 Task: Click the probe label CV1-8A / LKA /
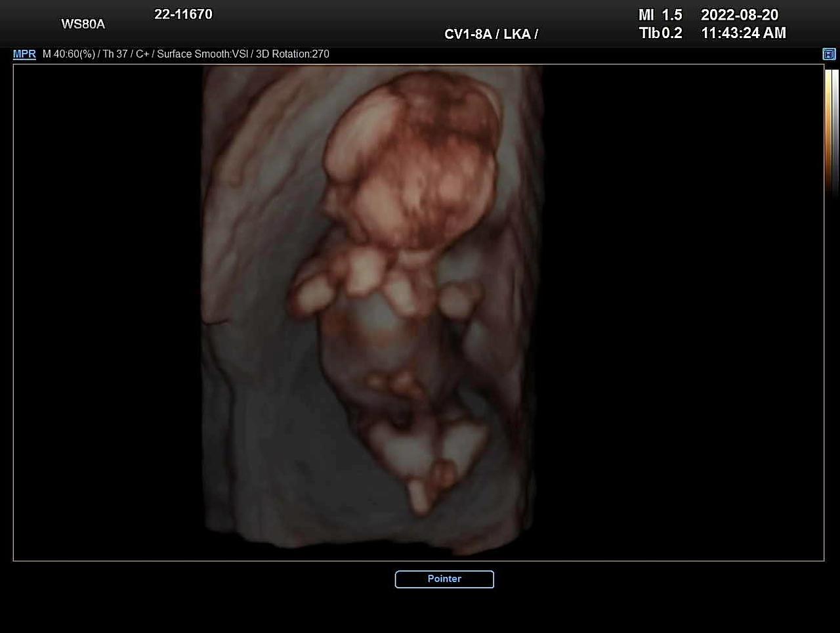pyautogui.click(x=492, y=34)
